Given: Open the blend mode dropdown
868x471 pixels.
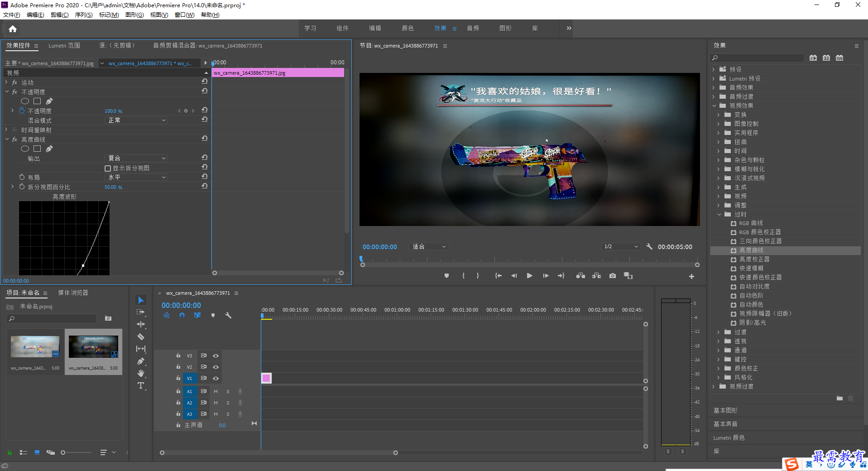Looking at the screenshot, I should tap(136, 120).
